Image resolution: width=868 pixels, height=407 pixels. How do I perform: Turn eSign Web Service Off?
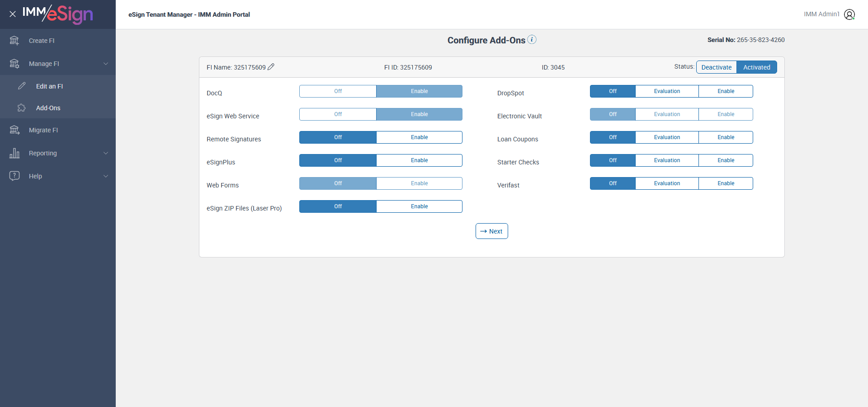pos(338,114)
